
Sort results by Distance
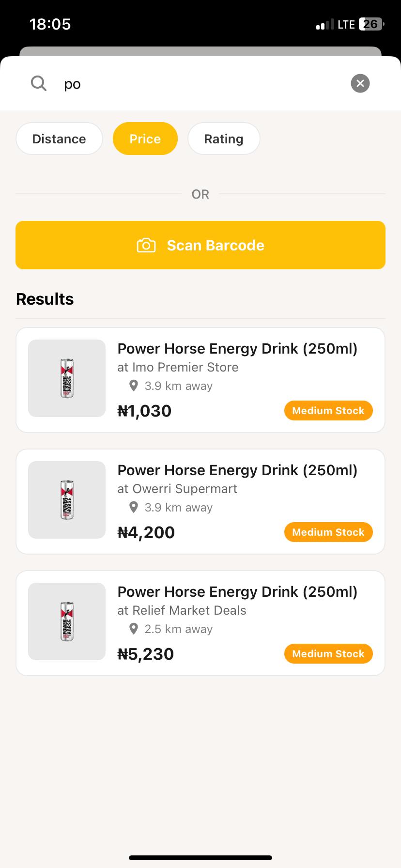click(x=59, y=139)
